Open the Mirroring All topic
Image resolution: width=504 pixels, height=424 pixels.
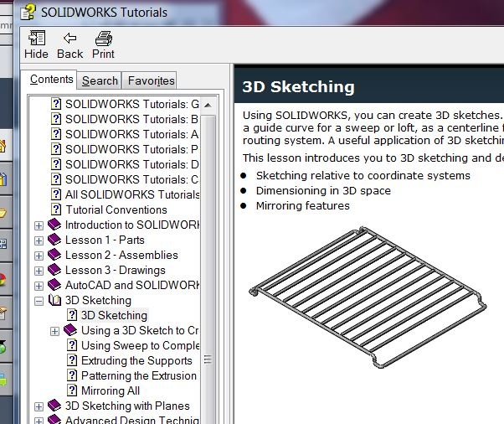click(111, 390)
